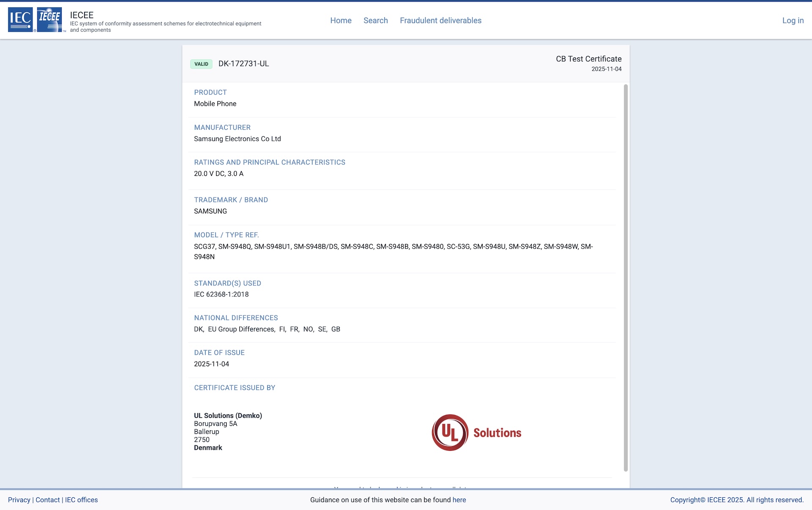812x510 pixels.
Task: Open the Contact footer link
Action: point(47,499)
